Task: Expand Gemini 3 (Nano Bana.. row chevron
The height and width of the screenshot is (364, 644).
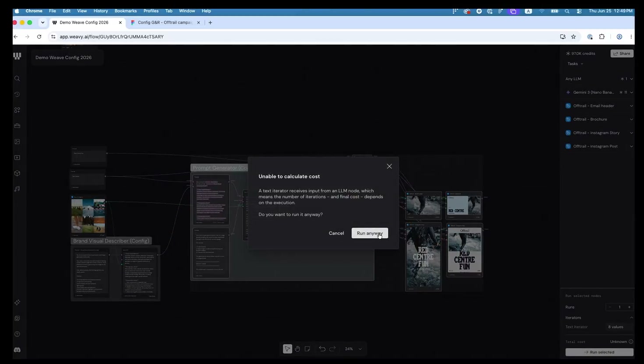Action: point(631,93)
